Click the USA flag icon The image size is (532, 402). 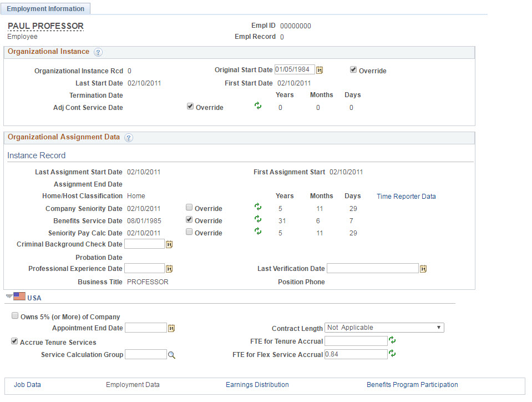click(x=19, y=297)
